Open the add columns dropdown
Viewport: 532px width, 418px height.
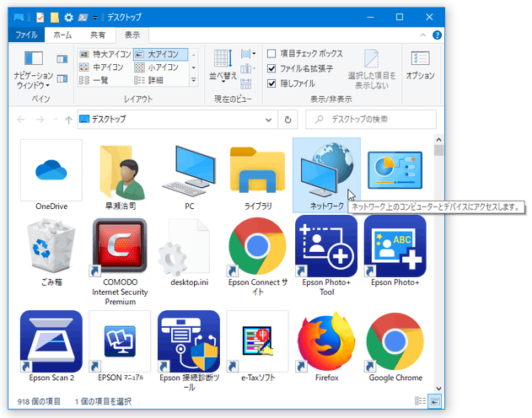coord(248,69)
